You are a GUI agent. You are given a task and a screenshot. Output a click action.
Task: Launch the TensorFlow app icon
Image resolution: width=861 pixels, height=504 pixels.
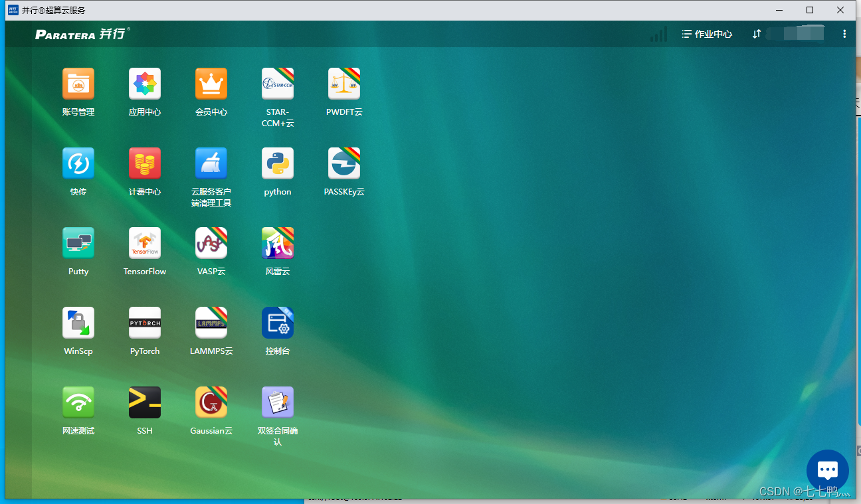(145, 243)
